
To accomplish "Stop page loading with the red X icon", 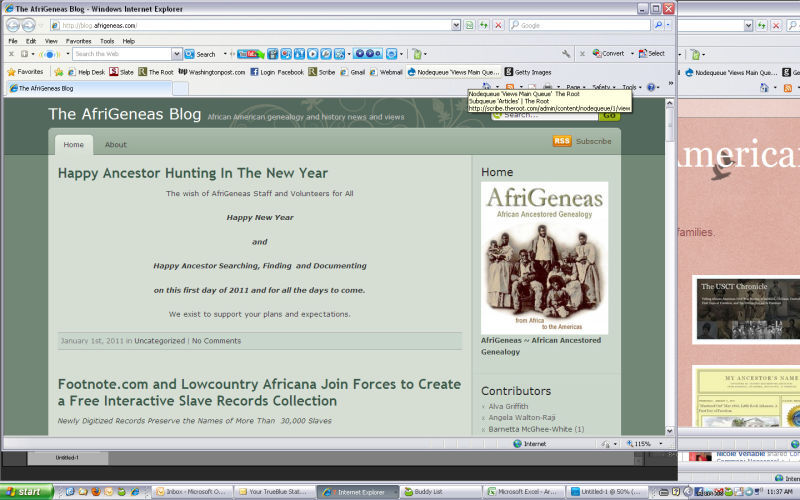I will pyautogui.click(x=498, y=25).
